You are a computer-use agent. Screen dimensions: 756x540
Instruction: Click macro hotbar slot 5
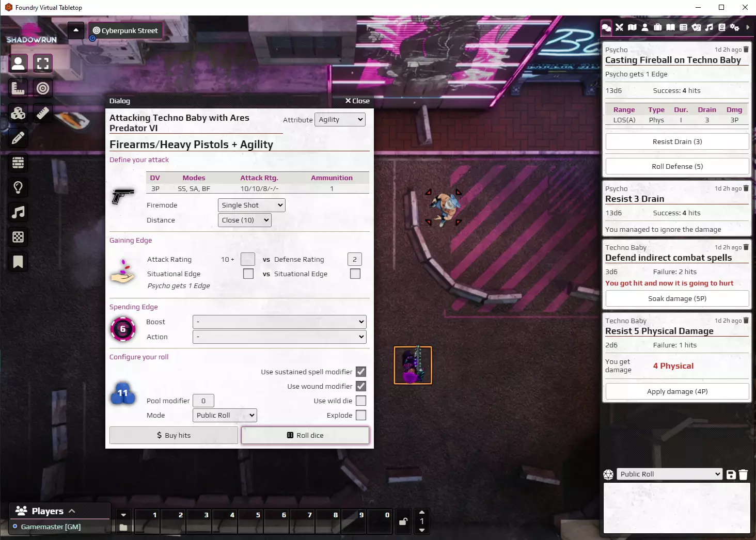[x=251, y=521]
